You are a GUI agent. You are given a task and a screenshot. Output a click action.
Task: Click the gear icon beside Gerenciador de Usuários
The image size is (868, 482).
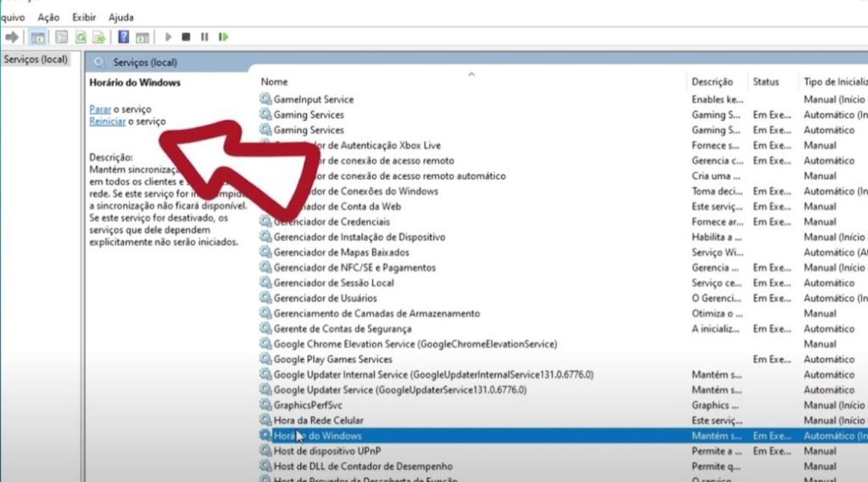point(265,298)
